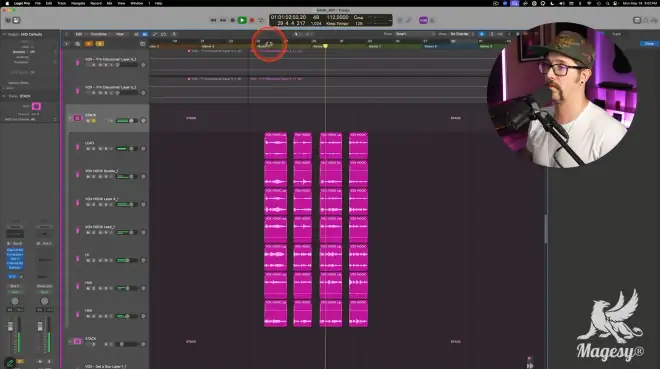
Task: Open the Track menu
Action: click(62, 3)
